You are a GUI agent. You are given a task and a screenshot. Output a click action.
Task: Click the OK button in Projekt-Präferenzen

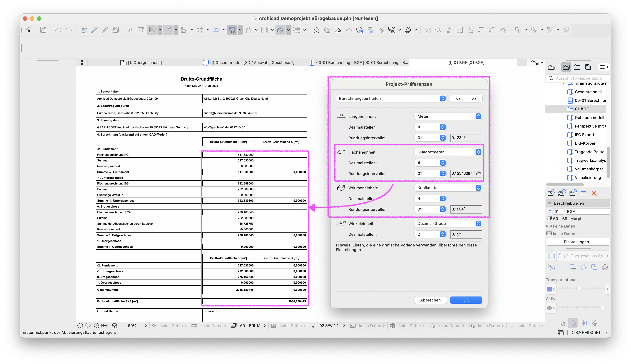[466, 300]
